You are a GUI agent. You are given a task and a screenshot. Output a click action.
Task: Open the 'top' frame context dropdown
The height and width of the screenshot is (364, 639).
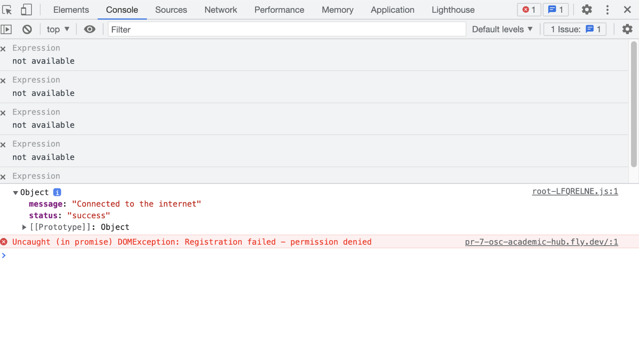point(58,29)
